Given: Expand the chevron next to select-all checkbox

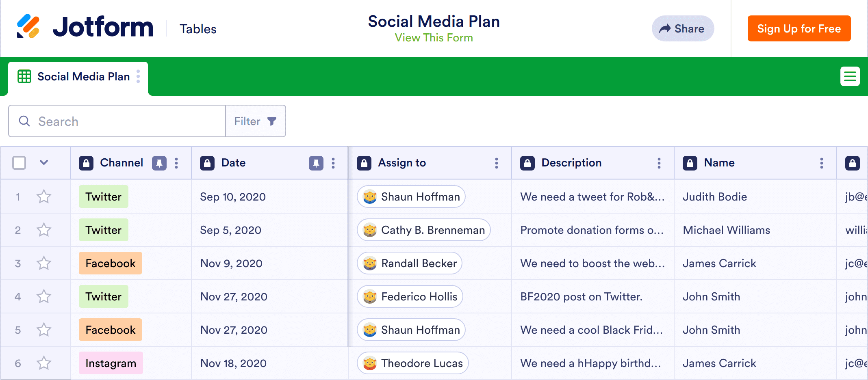Looking at the screenshot, I should click(x=44, y=163).
